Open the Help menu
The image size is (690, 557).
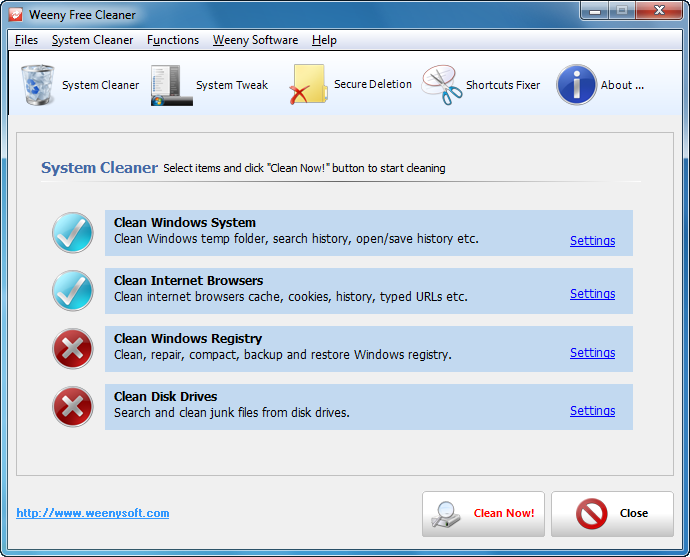tap(324, 40)
